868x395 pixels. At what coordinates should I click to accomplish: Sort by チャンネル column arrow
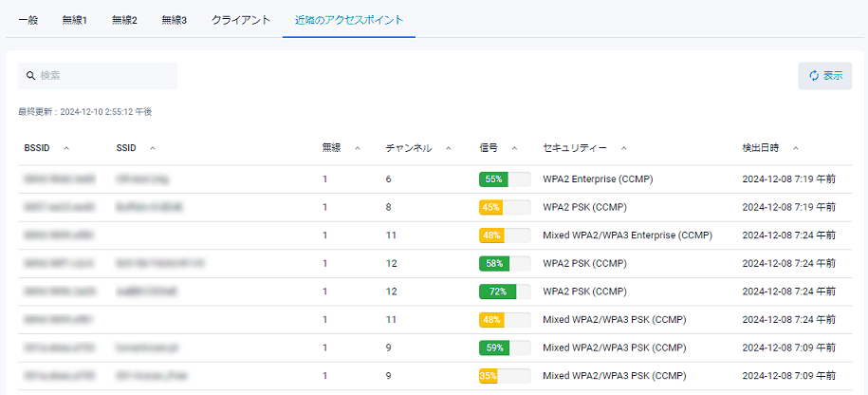pyautogui.click(x=450, y=148)
